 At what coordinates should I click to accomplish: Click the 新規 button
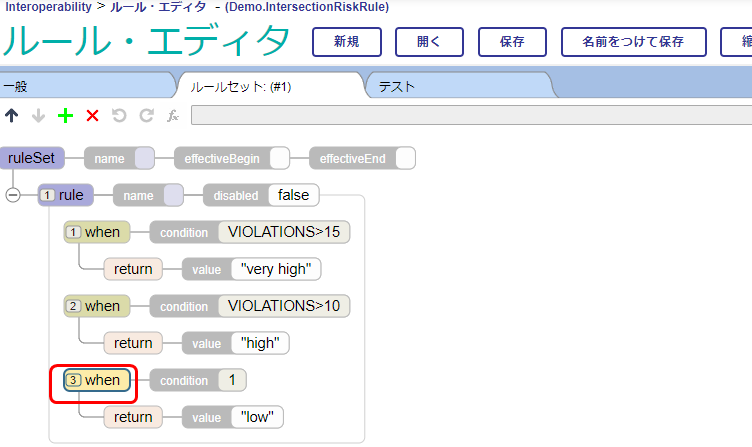coord(346,42)
